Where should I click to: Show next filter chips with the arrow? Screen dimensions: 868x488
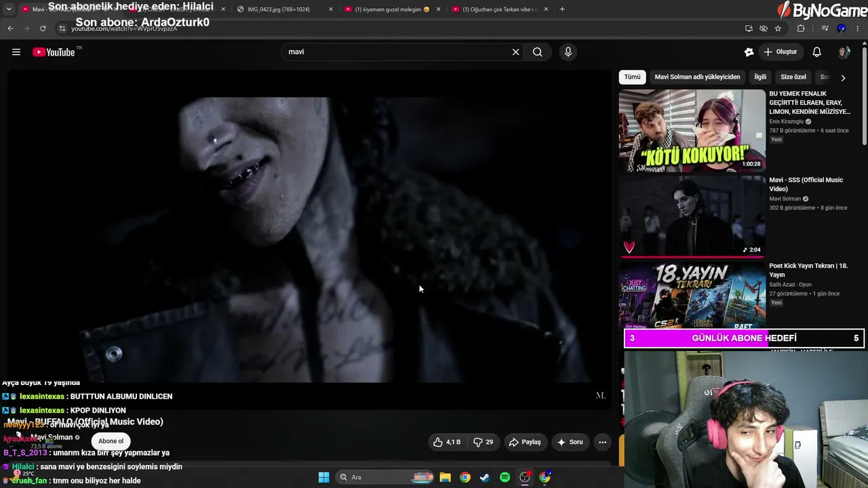pos(843,78)
